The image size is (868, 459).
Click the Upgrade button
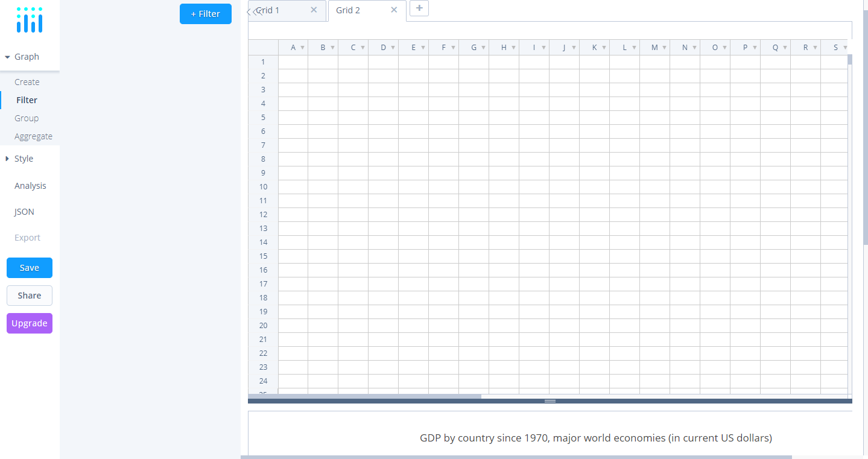(30, 323)
